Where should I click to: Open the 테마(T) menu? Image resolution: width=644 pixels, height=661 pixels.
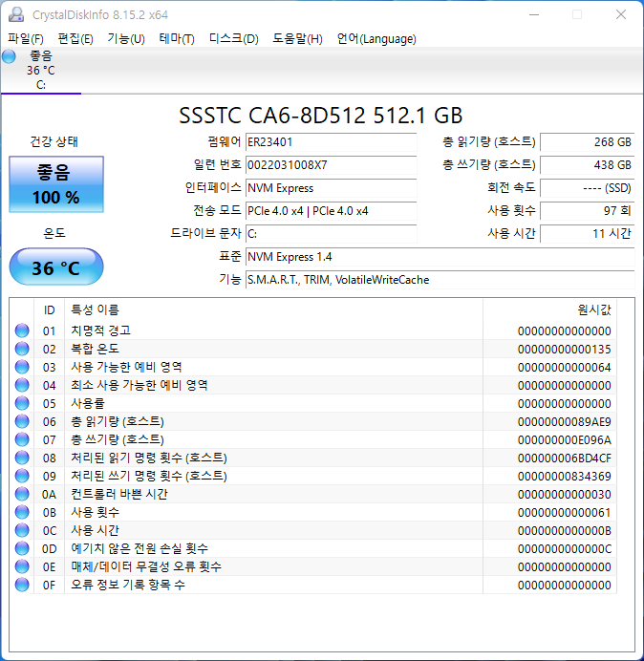point(177,39)
